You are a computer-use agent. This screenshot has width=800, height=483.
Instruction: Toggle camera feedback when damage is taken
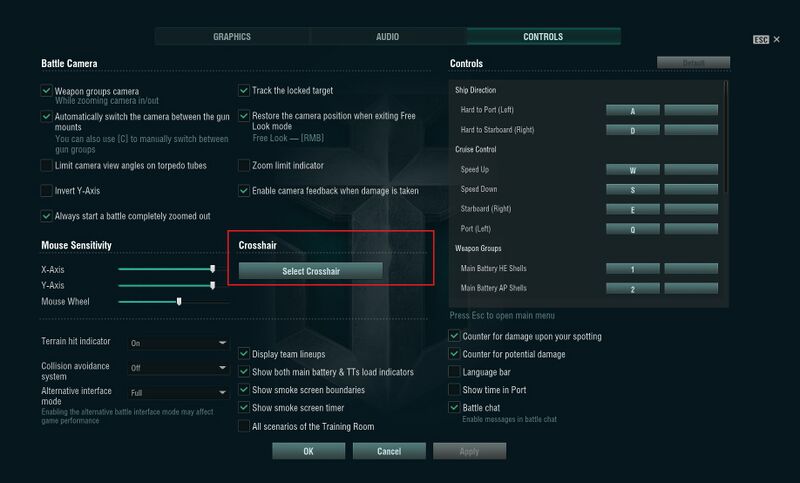click(x=244, y=191)
